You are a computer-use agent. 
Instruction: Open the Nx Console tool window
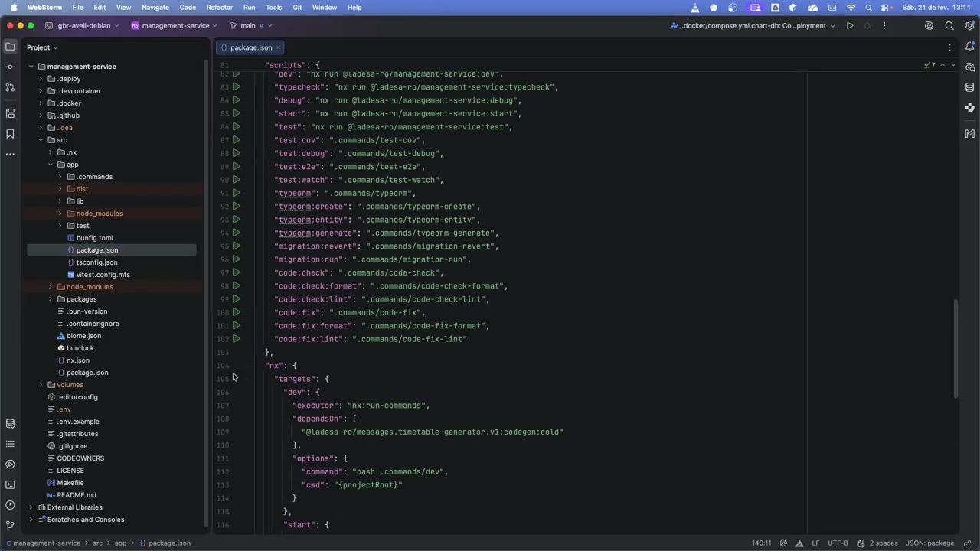pos(970,108)
